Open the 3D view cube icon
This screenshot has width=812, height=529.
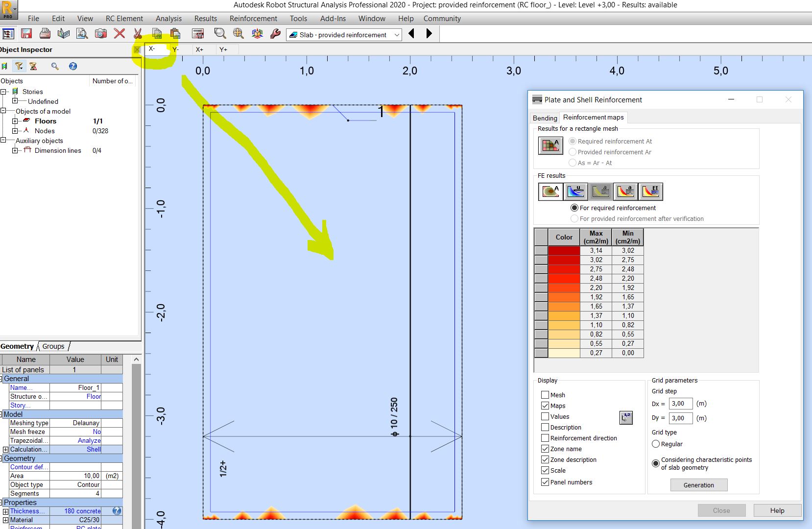coord(257,33)
